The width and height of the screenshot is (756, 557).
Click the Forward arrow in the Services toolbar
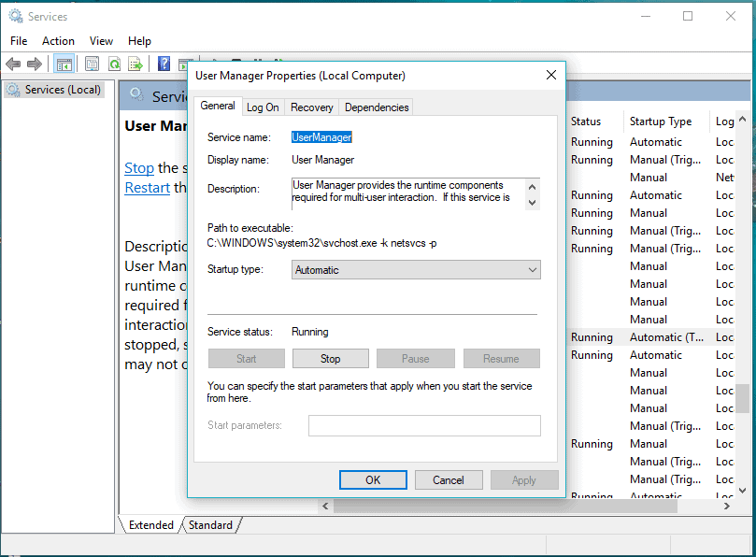tap(35, 64)
